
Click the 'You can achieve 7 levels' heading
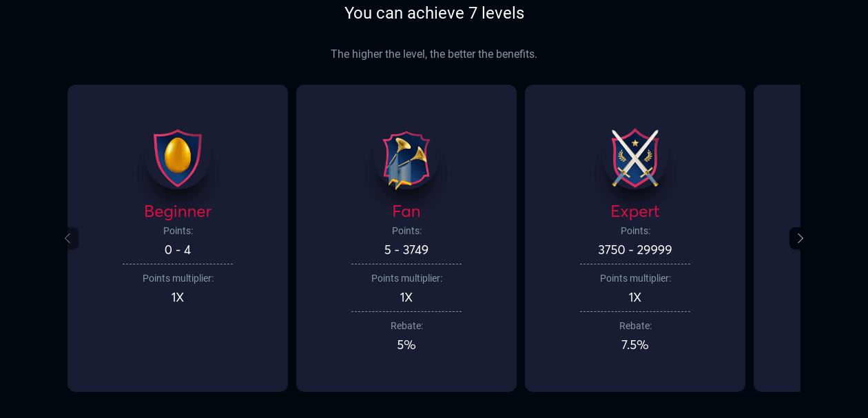(434, 13)
